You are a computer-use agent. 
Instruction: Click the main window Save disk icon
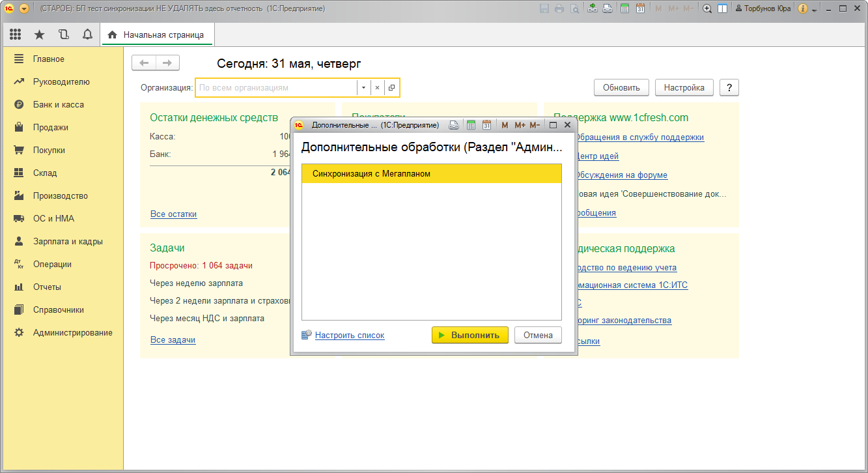pyautogui.click(x=545, y=9)
